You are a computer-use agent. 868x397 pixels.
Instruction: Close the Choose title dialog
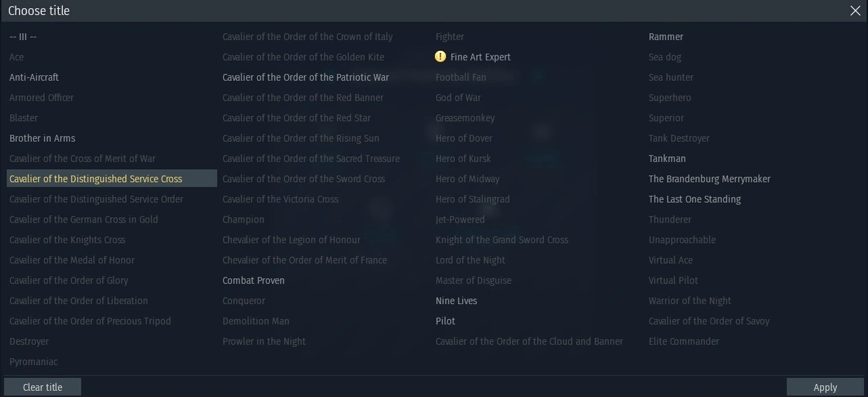coord(855,11)
